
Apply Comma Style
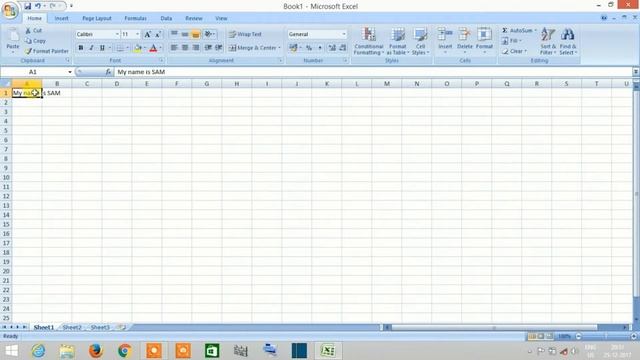(x=320, y=48)
